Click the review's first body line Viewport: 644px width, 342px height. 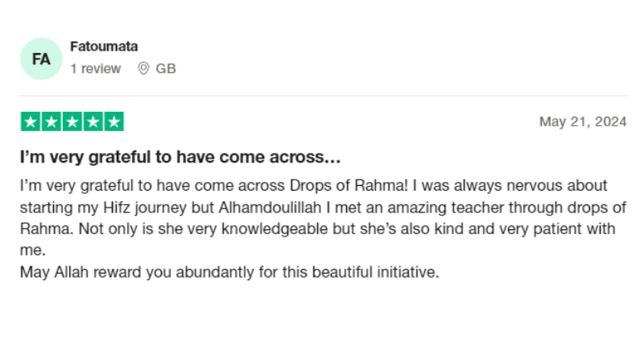pyautogui.click(x=314, y=186)
